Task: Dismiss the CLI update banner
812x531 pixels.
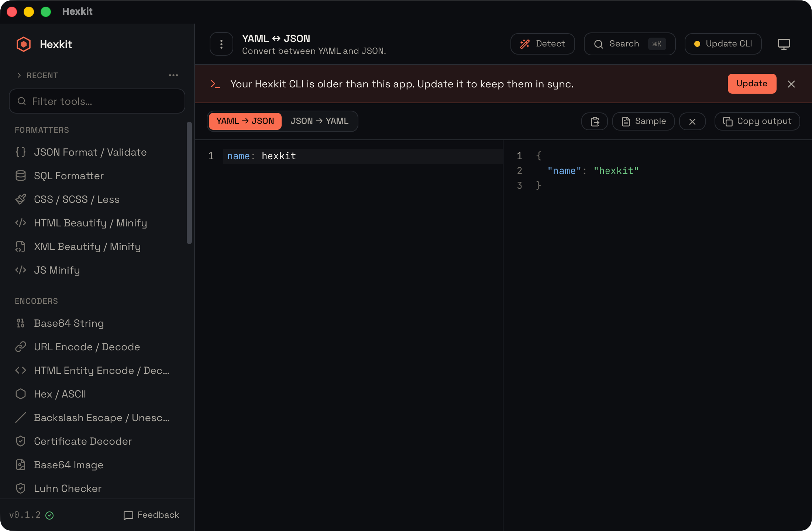Action: tap(791, 84)
